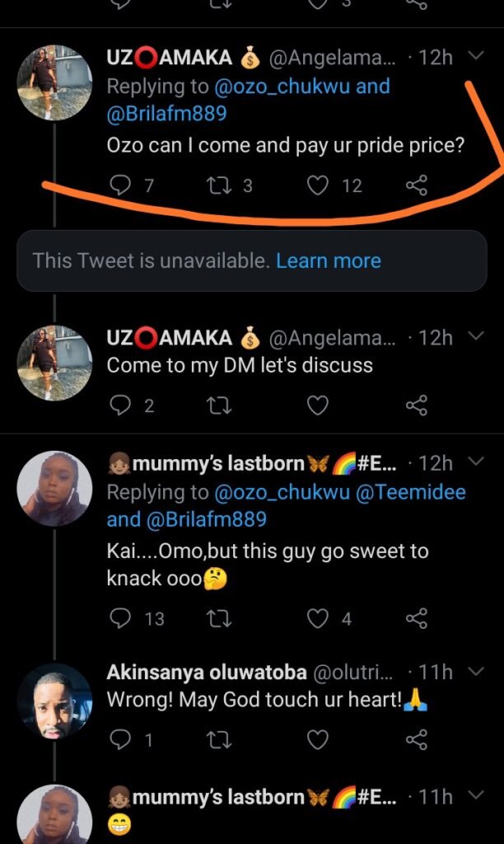The width and height of the screenshot is (504, 844).
Task: Share the "pay ur pride price" tweet
Action: pyautogui.click(x=417, y=185)
